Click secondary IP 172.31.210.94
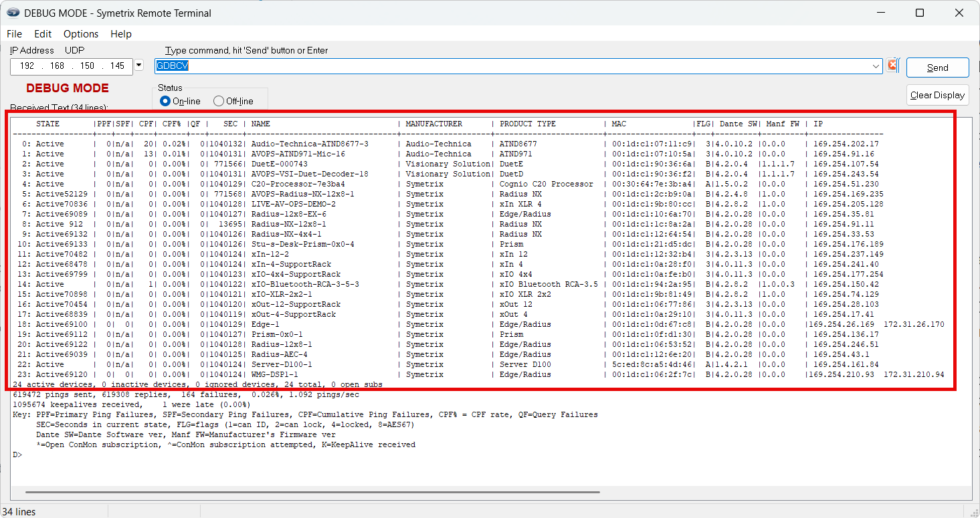980x518 pixels. 914,374
